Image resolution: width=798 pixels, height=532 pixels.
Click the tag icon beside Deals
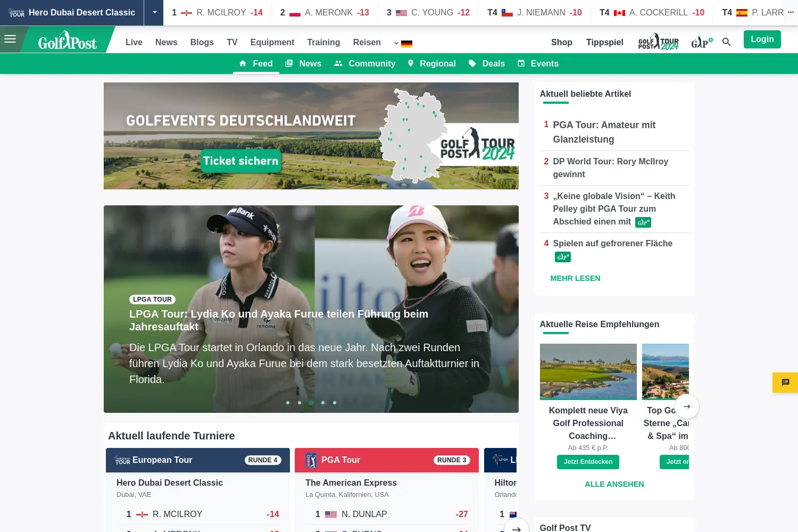[x=472, y=63]
